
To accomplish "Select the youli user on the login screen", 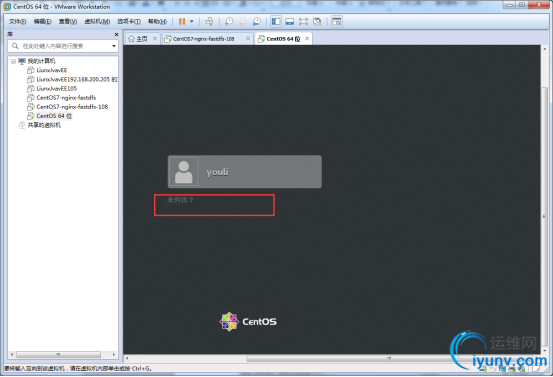I will [245, 172].
